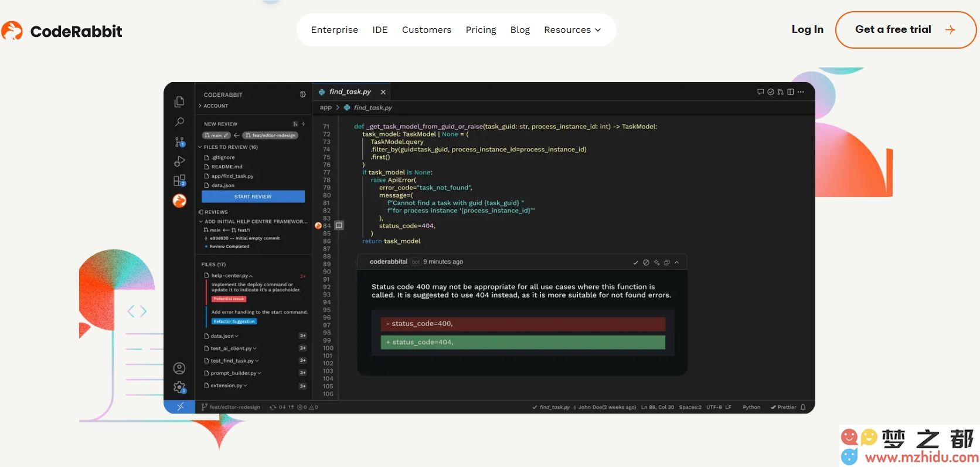Switch to the find_task.py editor tab
Image resolution: width=980 pixels, height=467 pixels.
pos(351,92)
